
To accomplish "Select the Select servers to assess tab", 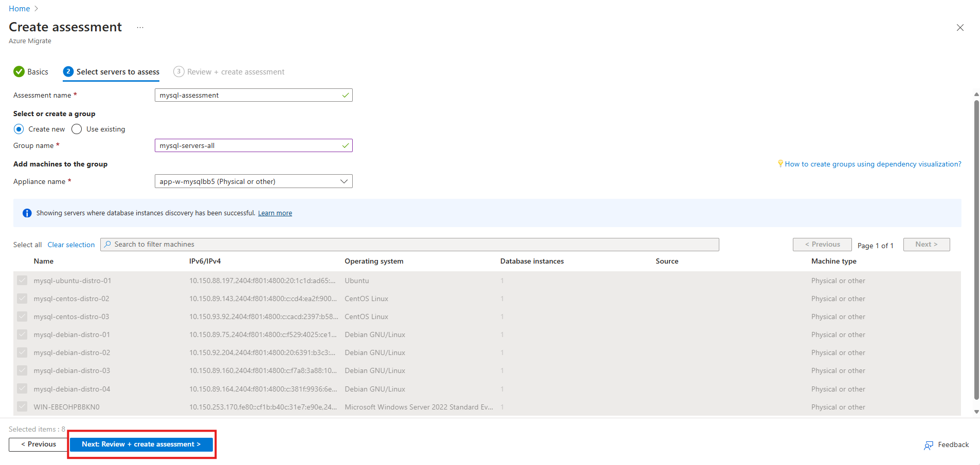I will [x=117, y=71].
